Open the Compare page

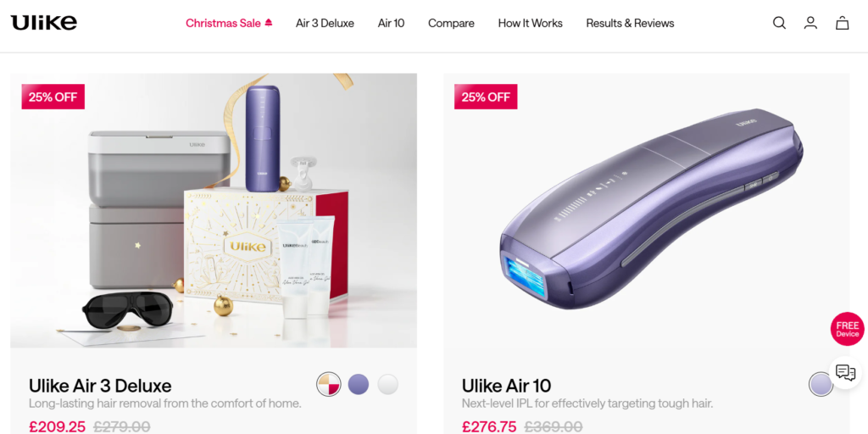451,23
